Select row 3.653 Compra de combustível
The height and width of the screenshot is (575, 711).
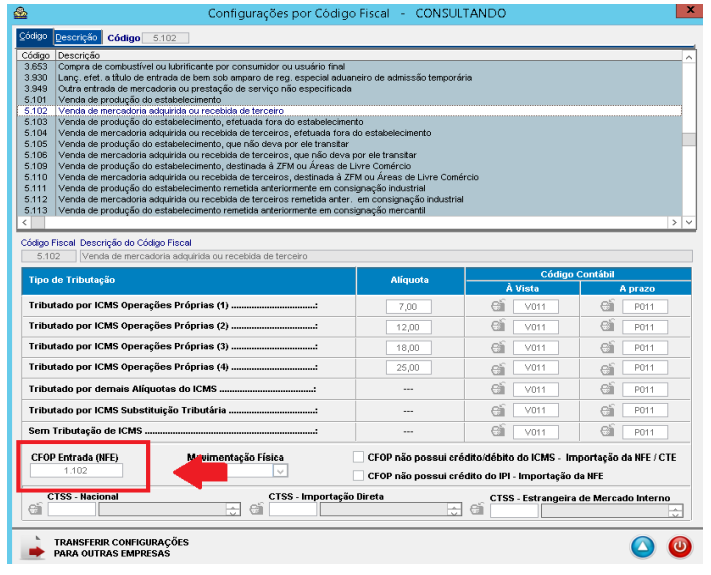coord(350,67)
